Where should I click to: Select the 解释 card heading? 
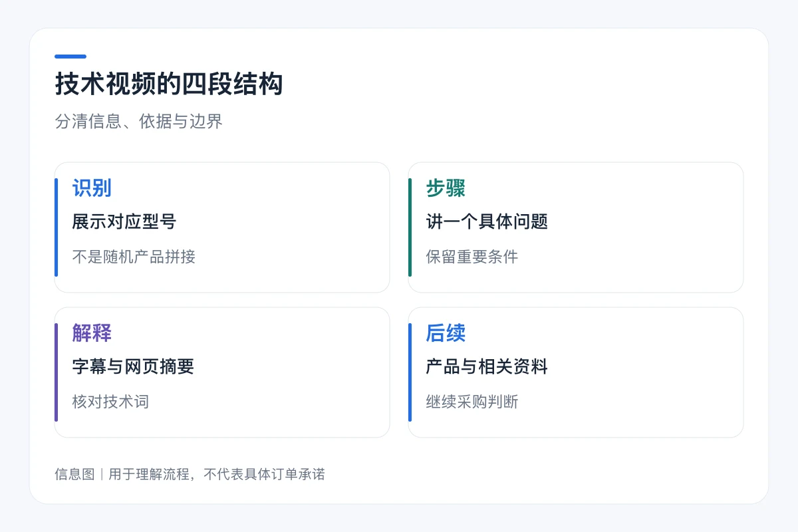[92, 333]
